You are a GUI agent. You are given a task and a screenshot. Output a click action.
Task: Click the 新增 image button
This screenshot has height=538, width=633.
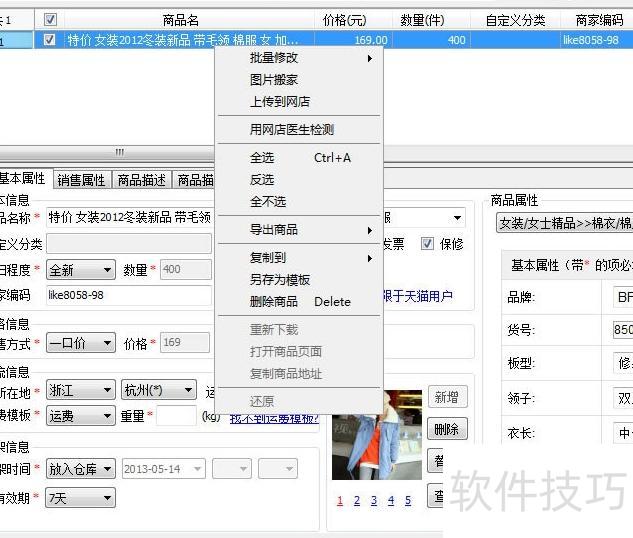click(x=445, y=397)
